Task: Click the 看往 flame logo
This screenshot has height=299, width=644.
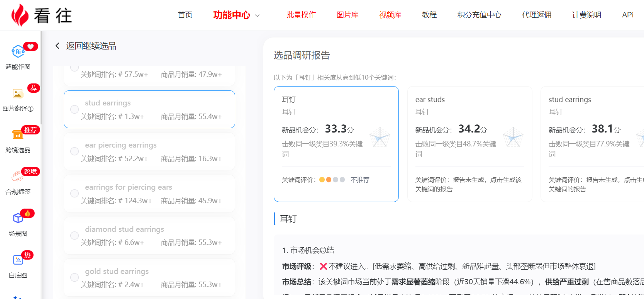Action: pos(20,15)
